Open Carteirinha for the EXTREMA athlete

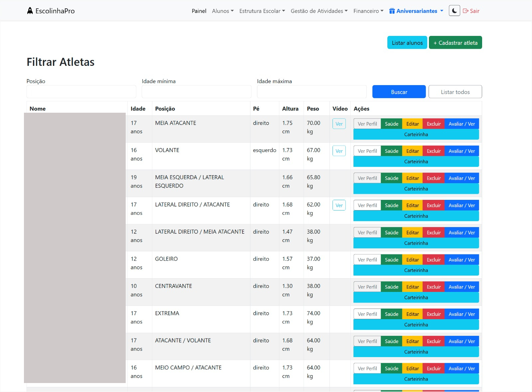click(x=416, y=325)
